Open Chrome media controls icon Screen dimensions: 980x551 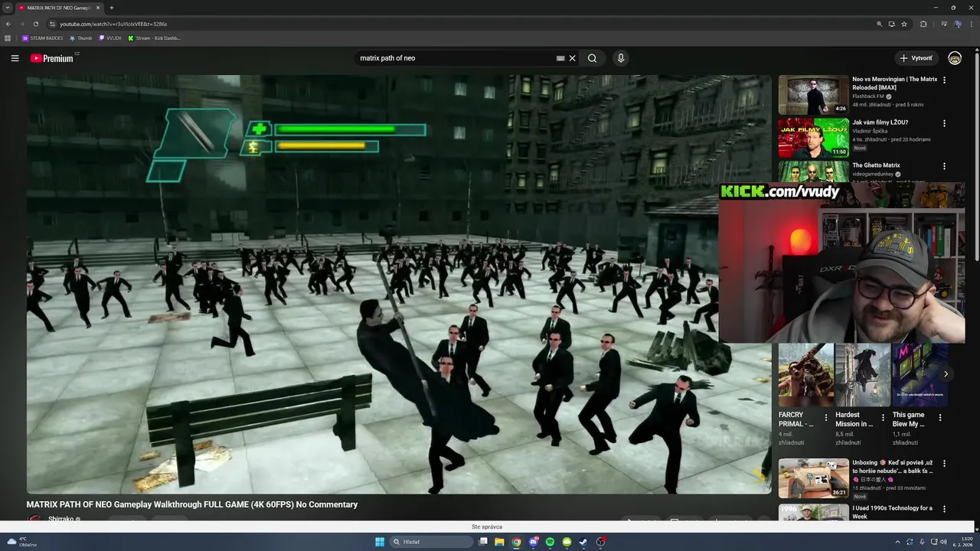pyautogui.click(x=944, y=24)
